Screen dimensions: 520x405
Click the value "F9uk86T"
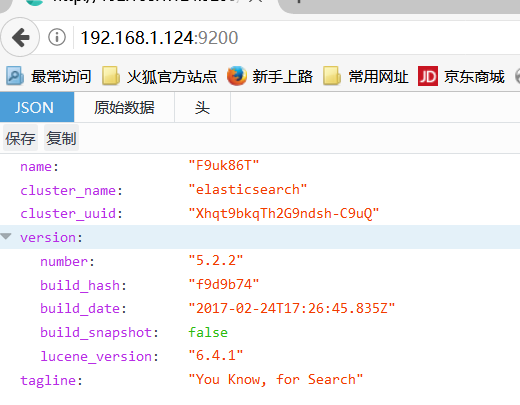coord(224,165)
